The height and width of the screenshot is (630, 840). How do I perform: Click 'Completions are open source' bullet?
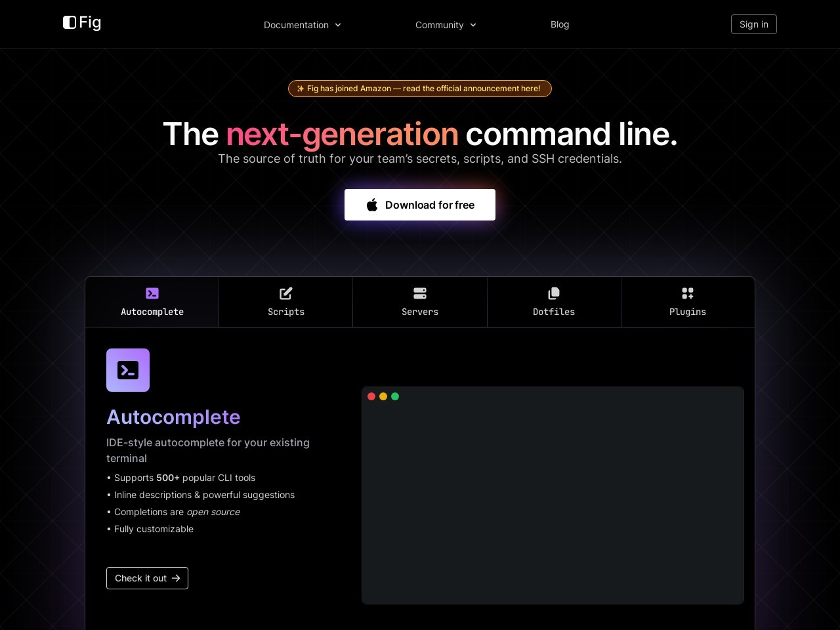point(173,512)
